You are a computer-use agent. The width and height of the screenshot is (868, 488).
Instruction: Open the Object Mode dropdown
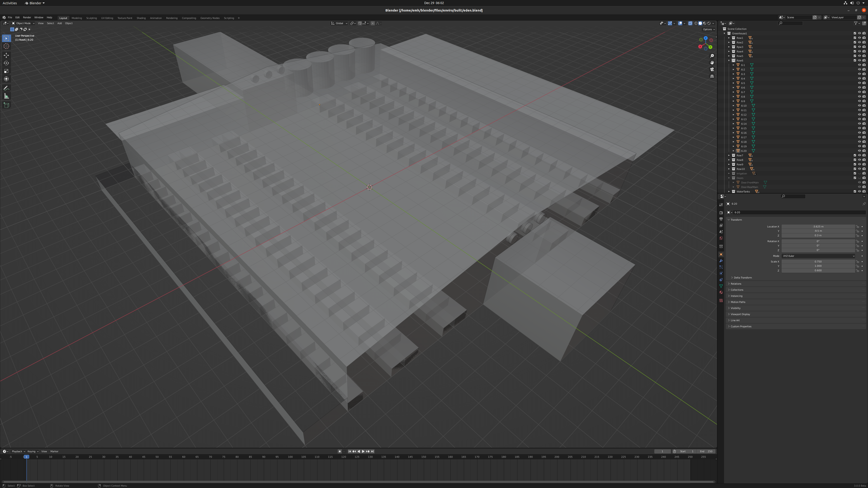tap(23, 23)
